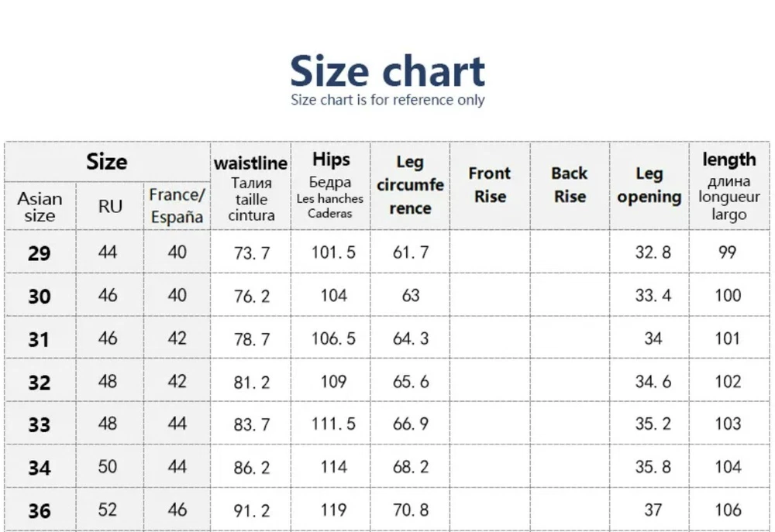Screen dimensions: 775x532
Task: Select the 'Back Rise' column header
Action: coord(570,185)
